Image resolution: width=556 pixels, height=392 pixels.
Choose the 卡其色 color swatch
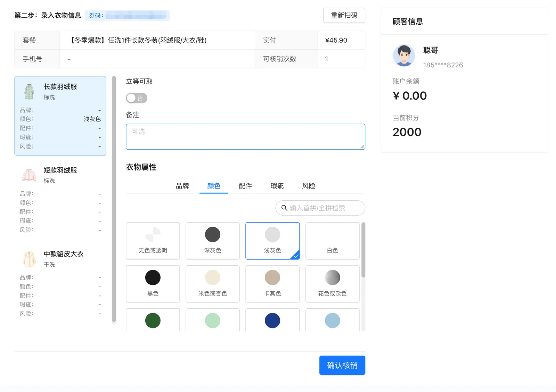(x=272, y=284)
